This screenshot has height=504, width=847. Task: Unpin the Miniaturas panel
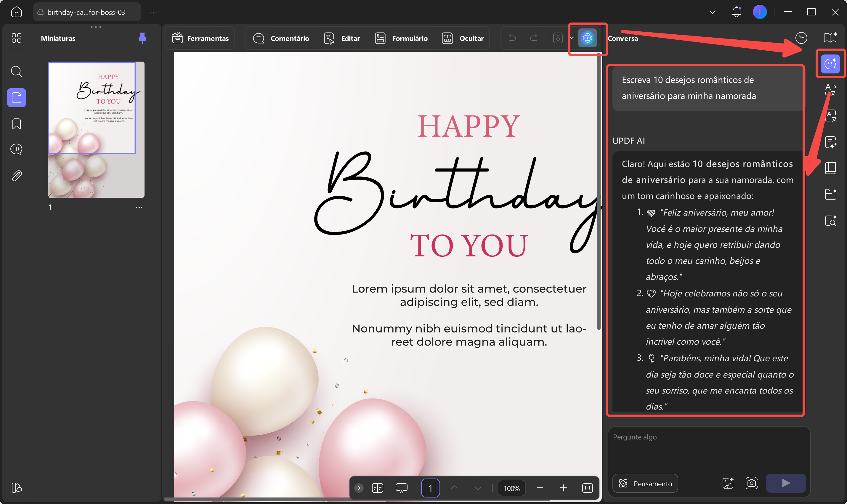142,38
